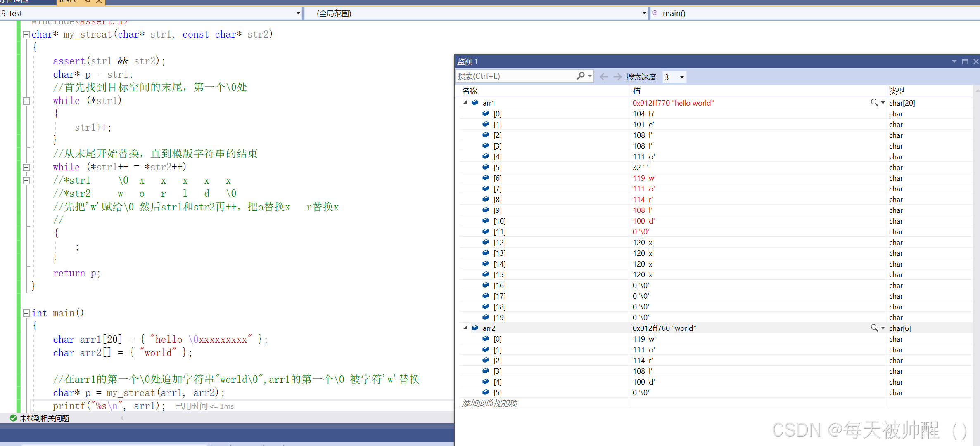Viewport: 980px width, 446px height.
Task: Collapse my_strcat function using fold marker
Action: pos(26,34)
